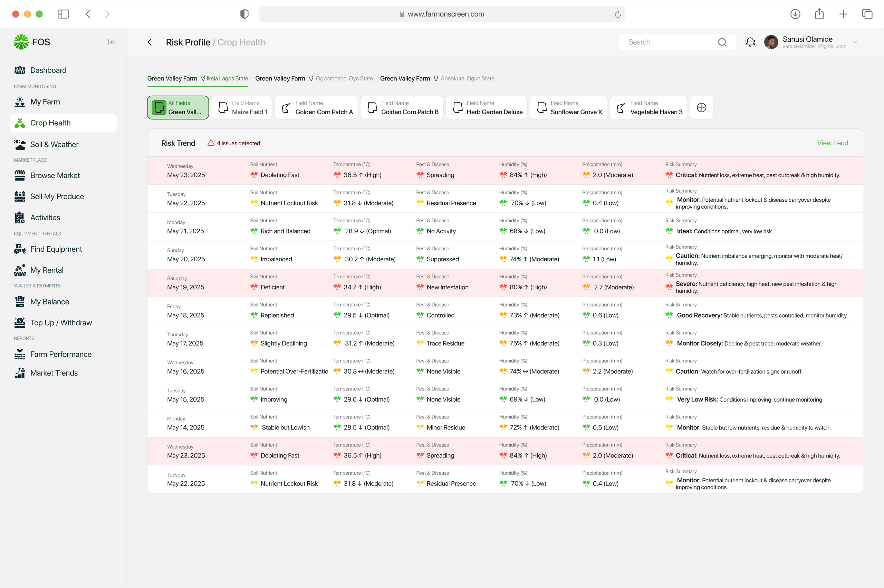Screen dimensions: 884x588
Task: Click the issues detected warning icon
Action: (211, 143)
